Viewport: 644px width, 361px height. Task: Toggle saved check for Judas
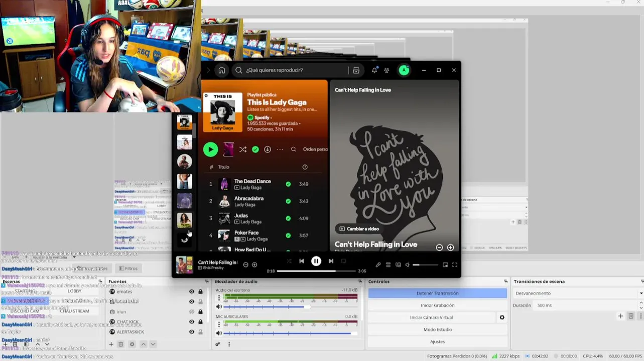coord(288,218)
